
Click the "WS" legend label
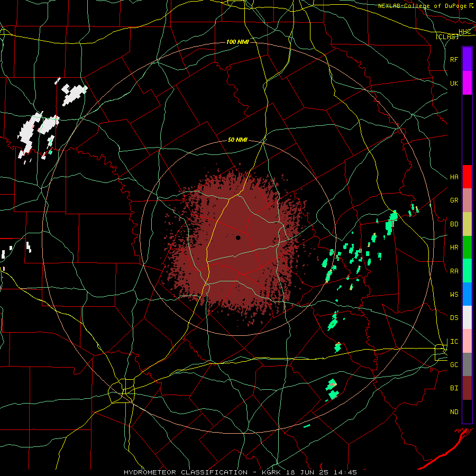point(454,295)
